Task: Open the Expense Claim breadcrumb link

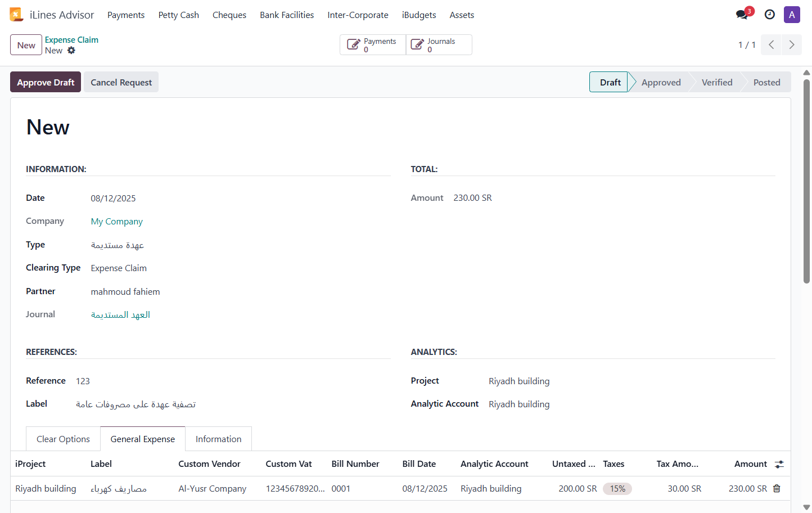Action: [71, 40]
